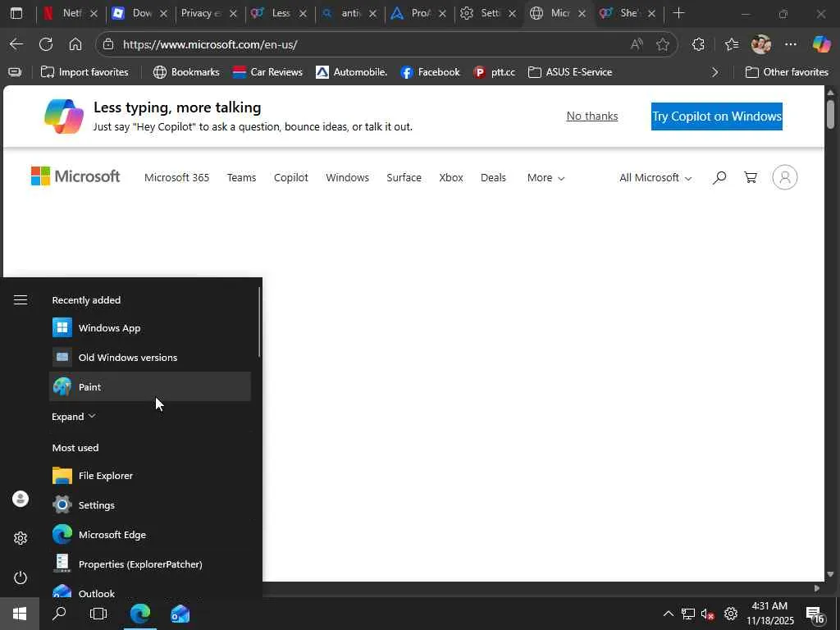Select Copilot in site navigation
Viewport: 840px width, 630px height.
pos(291,178)
